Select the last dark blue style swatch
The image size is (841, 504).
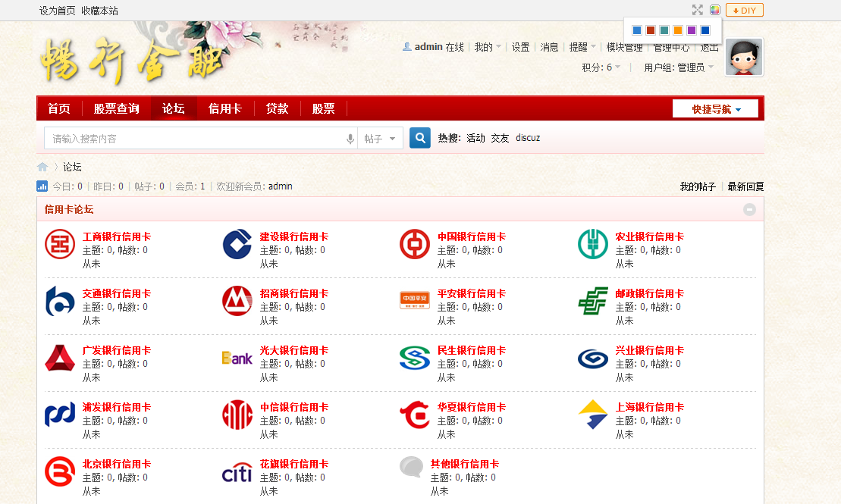point(705,30)
